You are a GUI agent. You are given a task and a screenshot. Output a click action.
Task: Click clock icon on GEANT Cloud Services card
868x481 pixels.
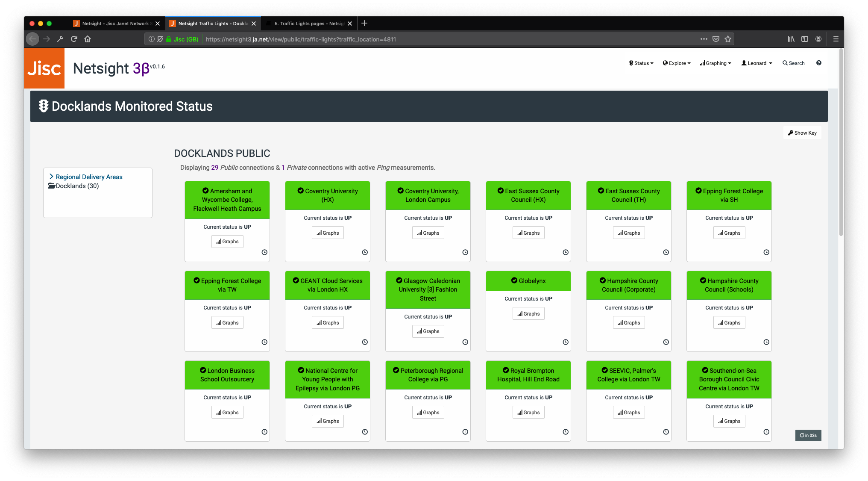point(365,342)
